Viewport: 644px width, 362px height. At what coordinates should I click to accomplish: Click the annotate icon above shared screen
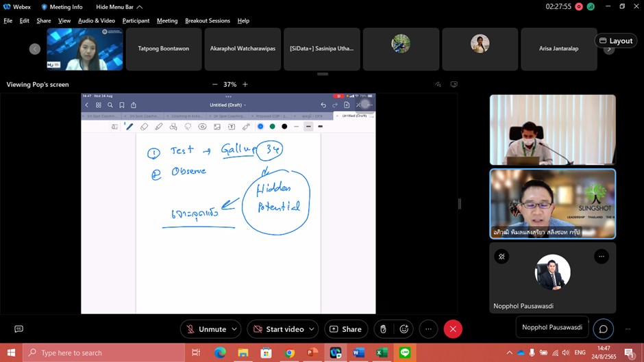[x=438, y=85]
